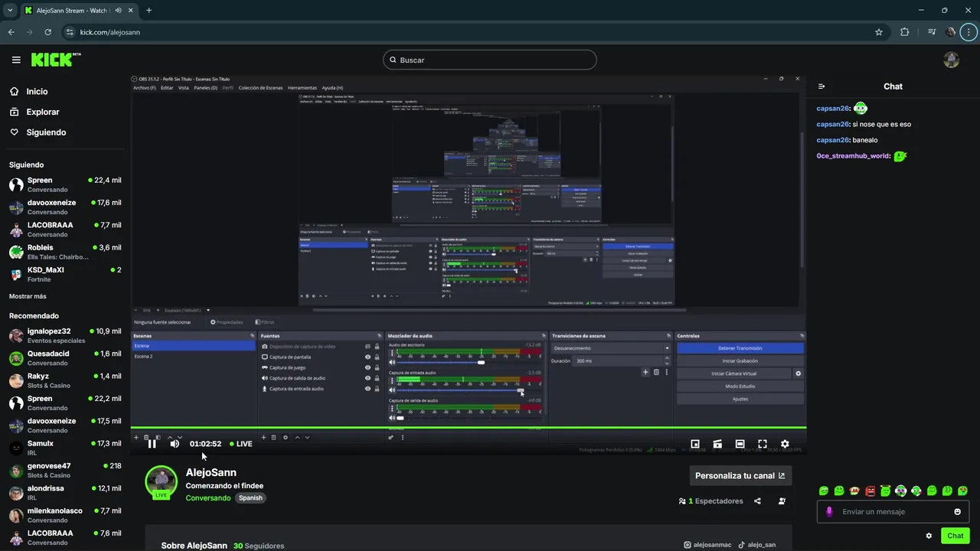This screenshot has width=980, height=551.
Task: View site information icon in address bar
Action: coord(70,32)
